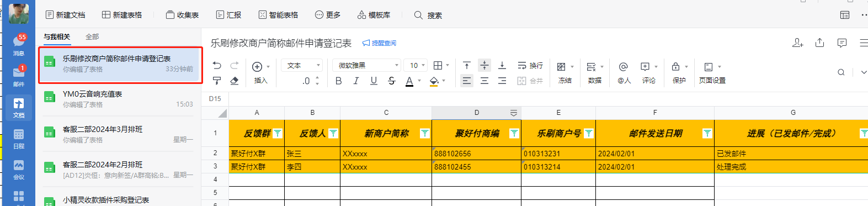Viewport: 868px width, 206px height.
Task: Toggle Underline formatting
Action: (x=374, y=81)
